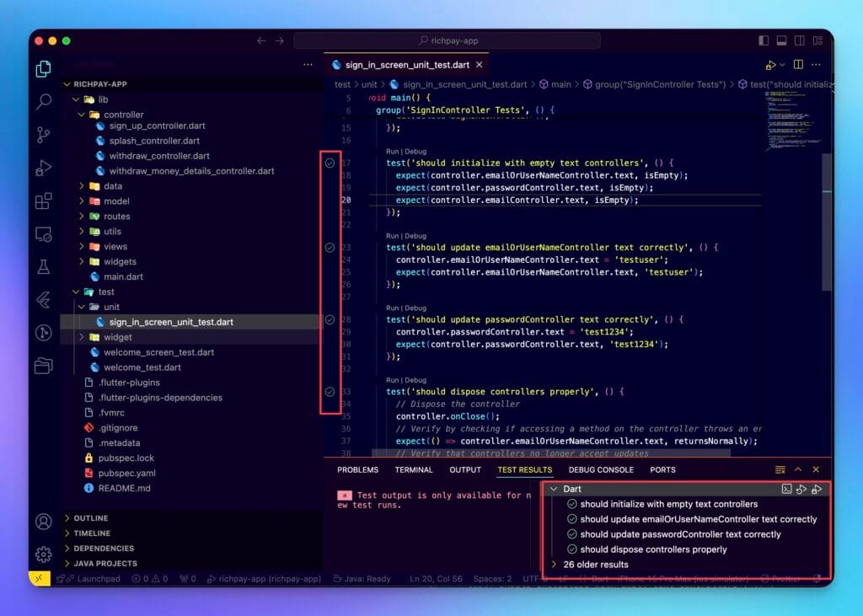Expand the widget folder under test
The height and width of the screenshot is (616, 863).
(82, 337)
